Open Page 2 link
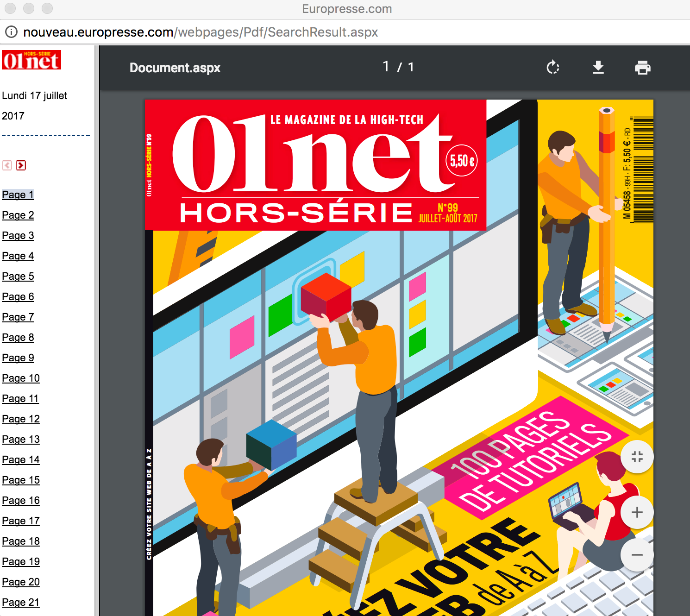Viewport: 690px width, 616px height. point(18,215)
